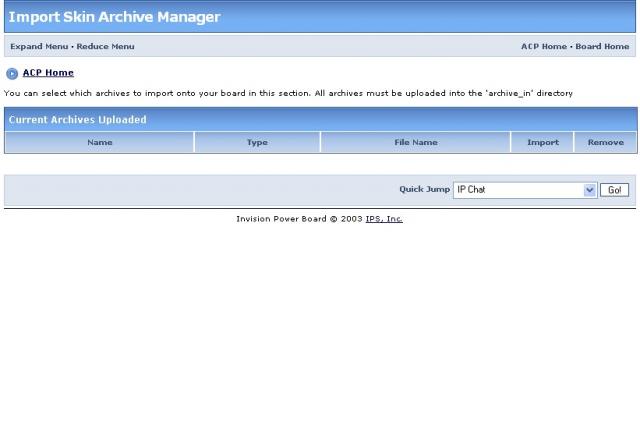The width and height of the screenshot is (640, 439).
Task: Go to Board Home link
Action: (x=602, y=47)
